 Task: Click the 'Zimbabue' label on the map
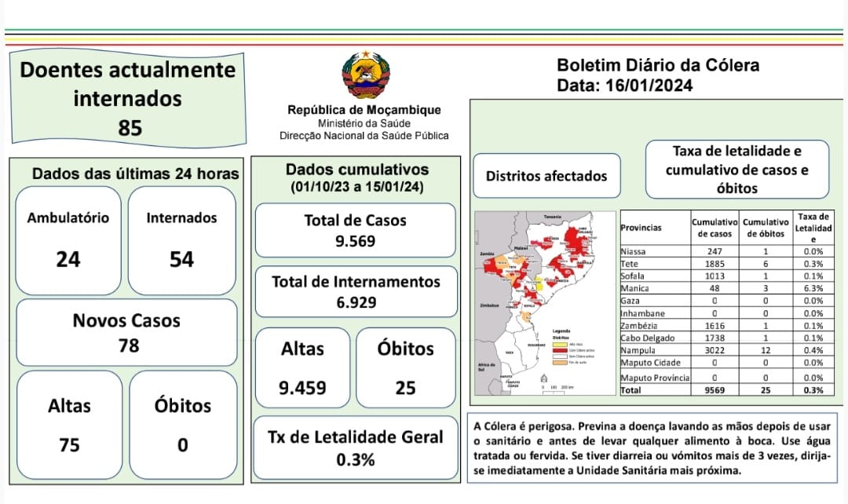(x=489, y=305)
